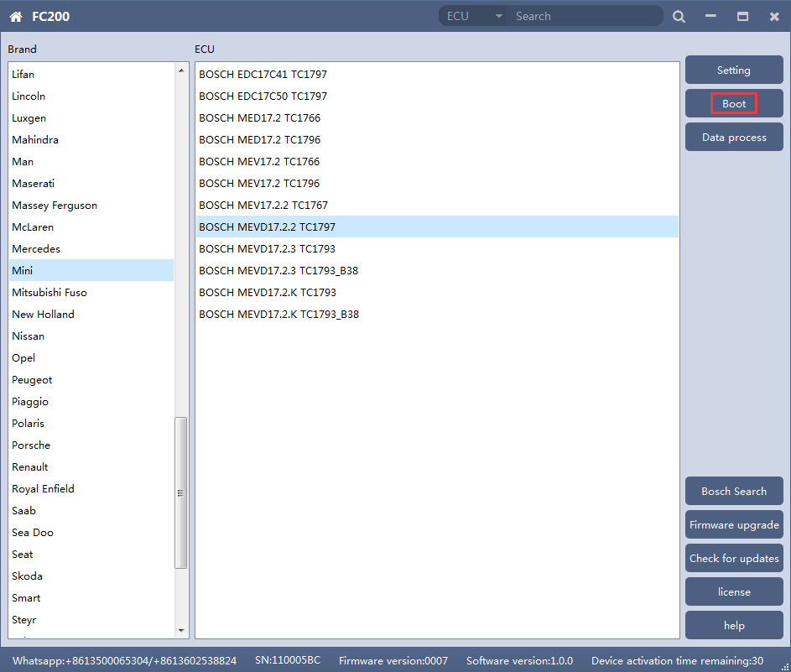Click the SN:110005BC status entry

[288, 660]
